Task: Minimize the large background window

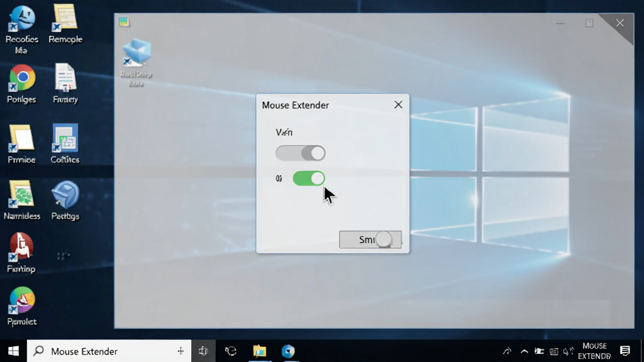Action: coord(560,23)
